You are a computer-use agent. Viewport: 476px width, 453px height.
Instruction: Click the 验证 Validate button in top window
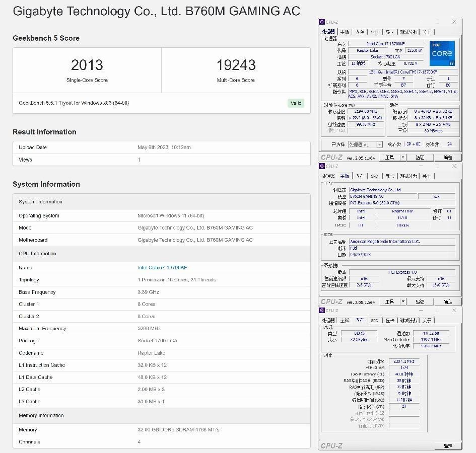(421, 157)
